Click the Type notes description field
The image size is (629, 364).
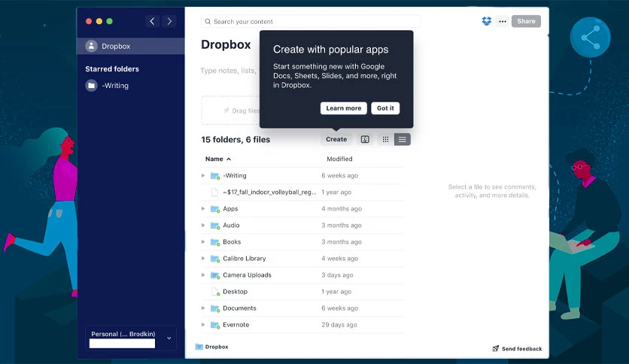(x=230, y=71)
